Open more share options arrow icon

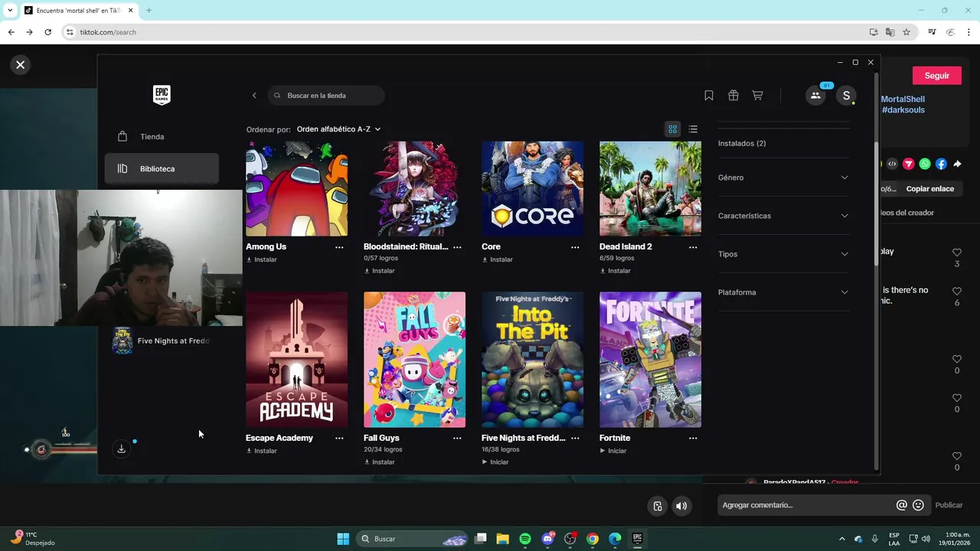(957, 164)
